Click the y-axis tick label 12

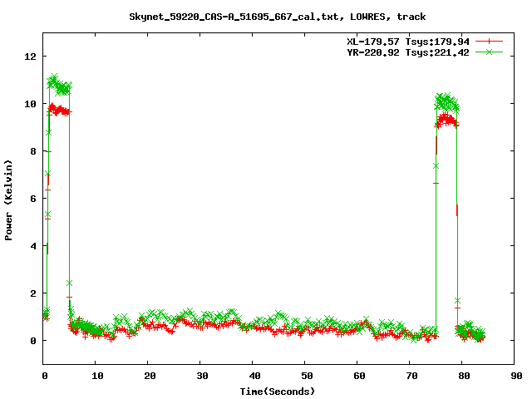(x=30, y=57)
